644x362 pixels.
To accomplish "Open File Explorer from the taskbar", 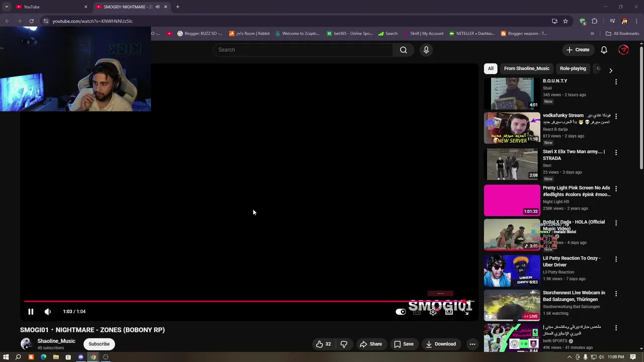I will [x=56, y=357].
